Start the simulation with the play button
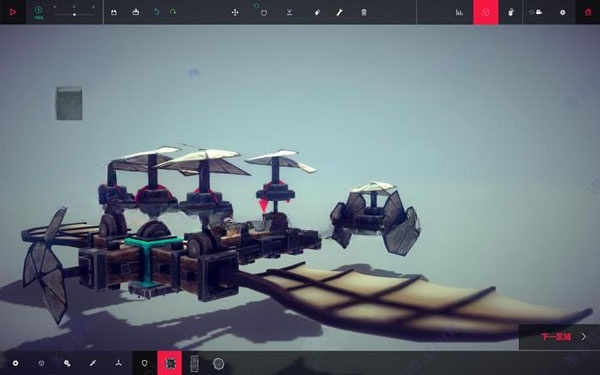 tap(13, 12)
